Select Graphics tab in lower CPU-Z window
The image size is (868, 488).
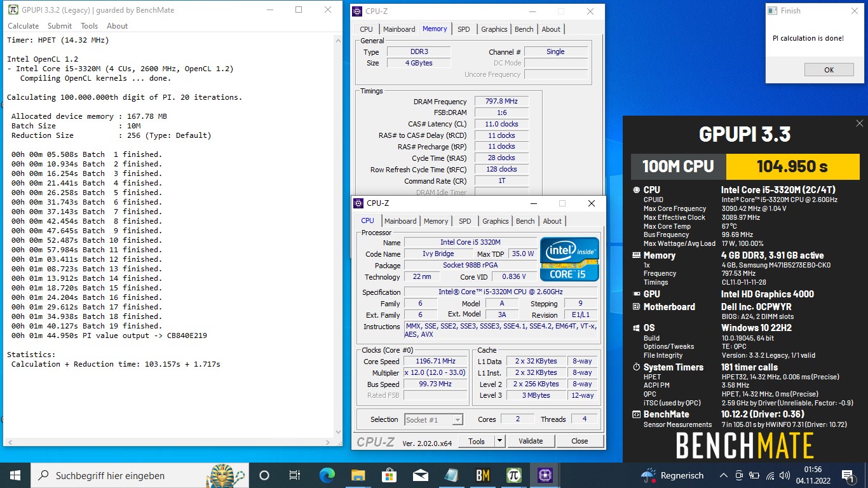coord(496,221)
